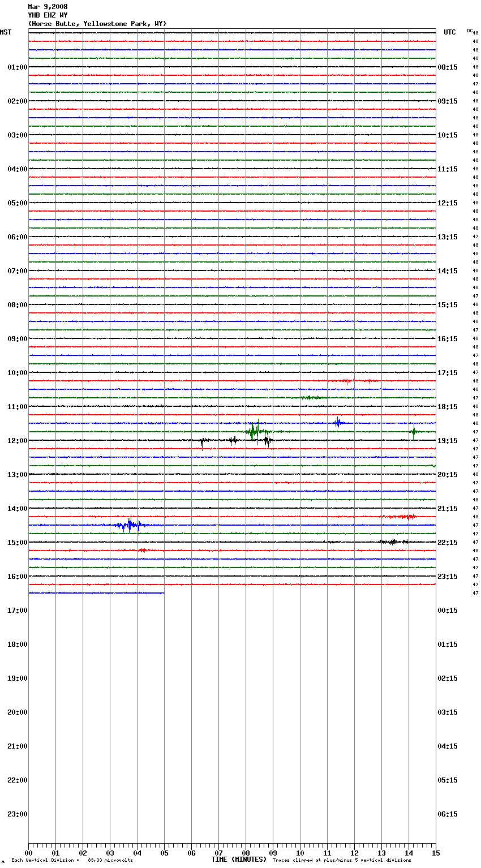
Task: Click 'Each Vertical Division = 83.33 microvolts' note
Action: click(x=72, y=860)
